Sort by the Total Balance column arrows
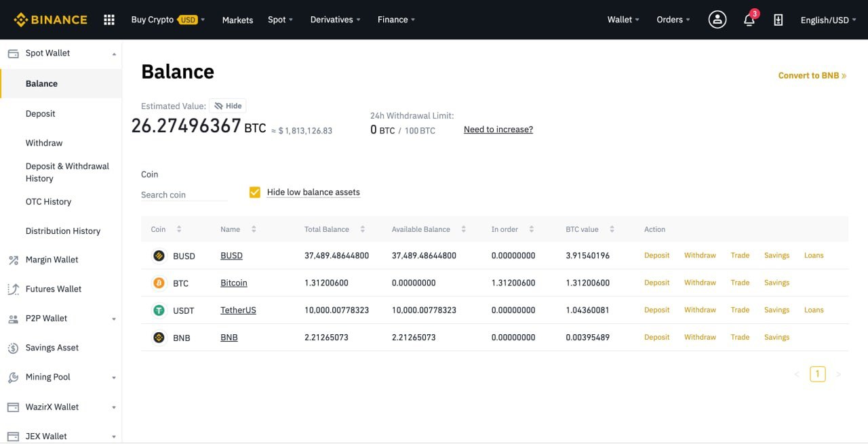 tap(363, 229)
